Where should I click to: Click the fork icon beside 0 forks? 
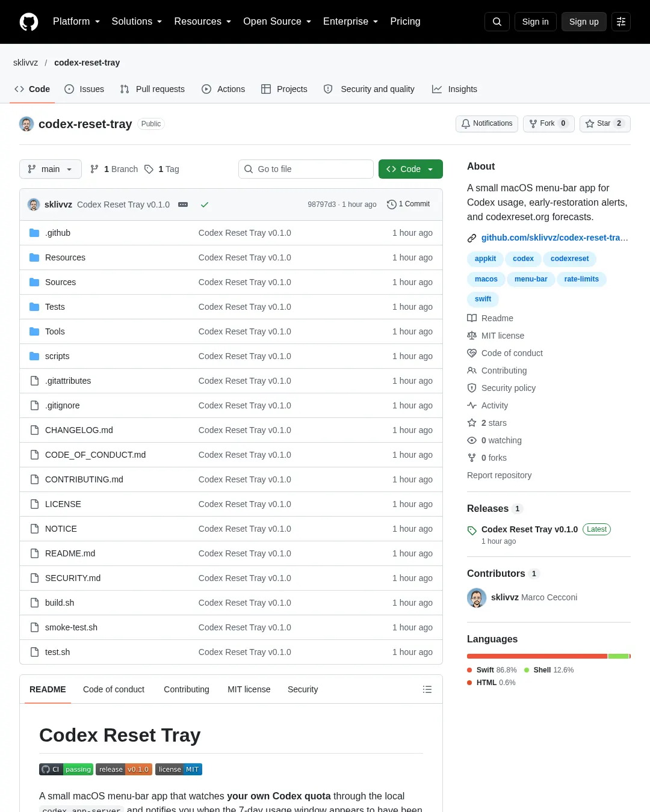click(x=472, y=458)
